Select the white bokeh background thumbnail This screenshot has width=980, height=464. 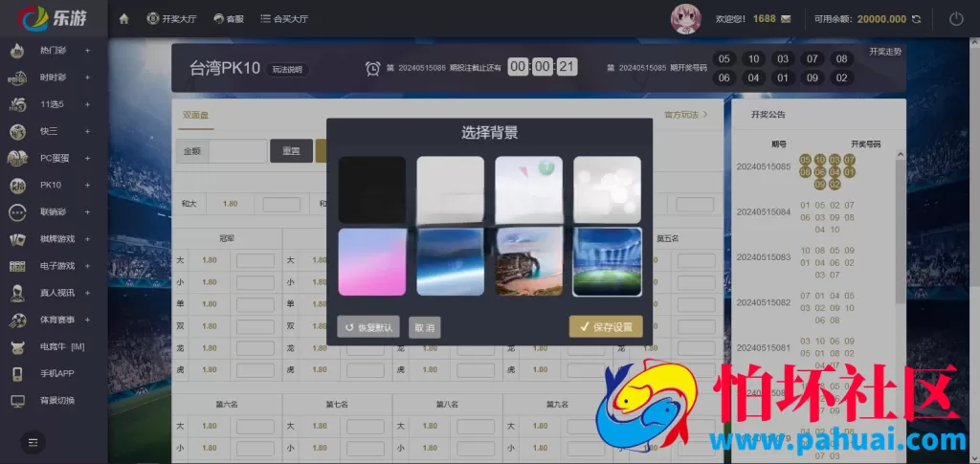tap(608, 189)
